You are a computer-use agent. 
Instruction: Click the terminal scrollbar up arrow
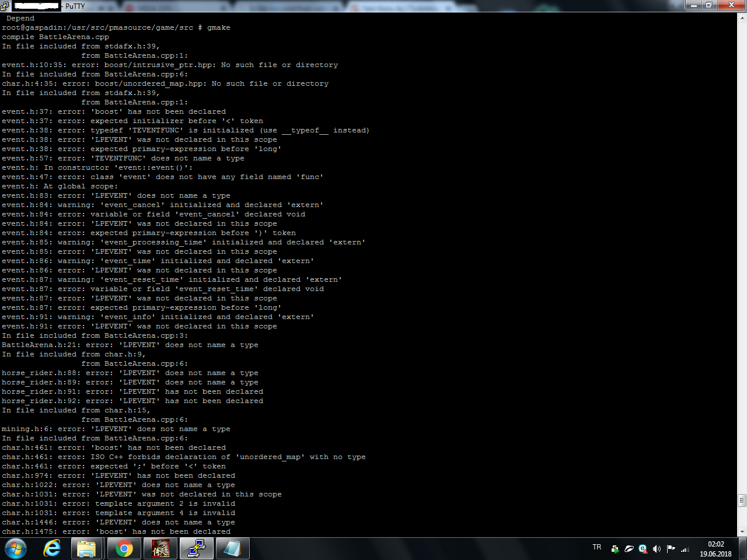pos(742,18)
